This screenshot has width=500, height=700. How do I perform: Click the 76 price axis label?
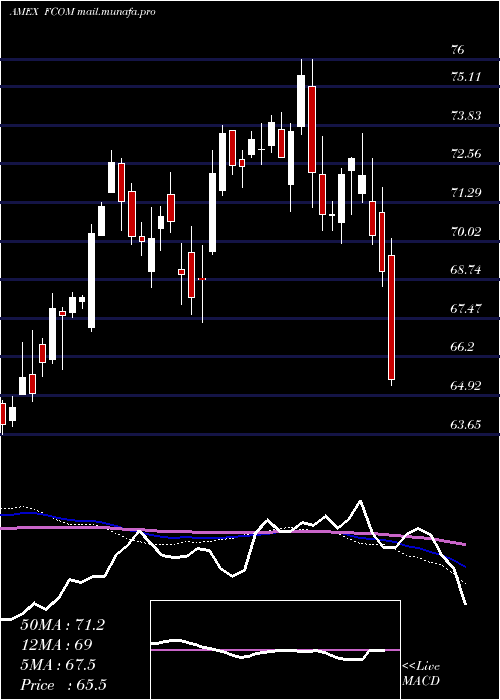458,50
